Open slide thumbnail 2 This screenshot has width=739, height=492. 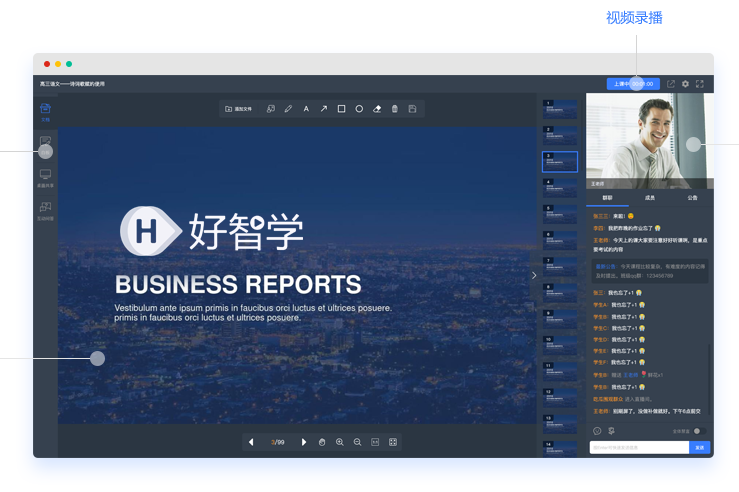click(560, 136)
